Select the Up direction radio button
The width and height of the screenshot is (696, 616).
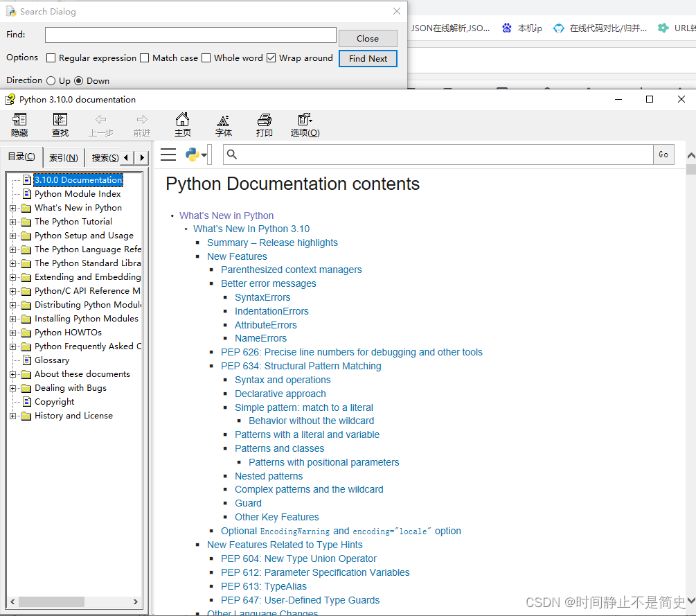51,81
